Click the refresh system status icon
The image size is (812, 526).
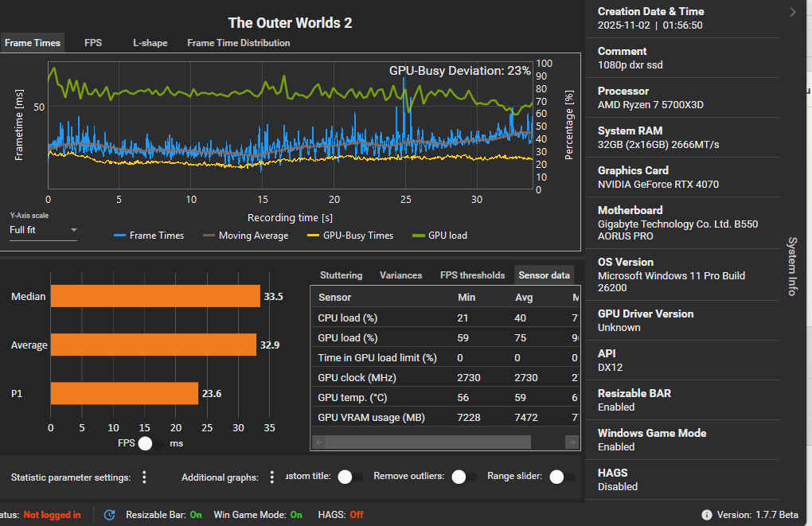(x=110, y=515)
